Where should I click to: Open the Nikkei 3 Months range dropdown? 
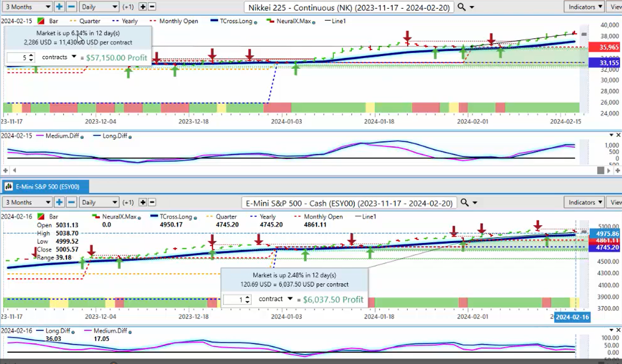[27, 7]
